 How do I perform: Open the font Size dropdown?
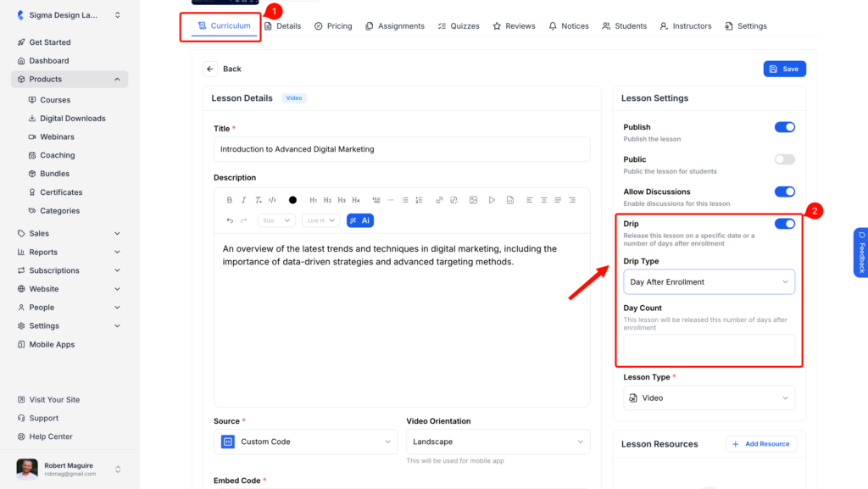pyautogui.click(x=276, y=220)
